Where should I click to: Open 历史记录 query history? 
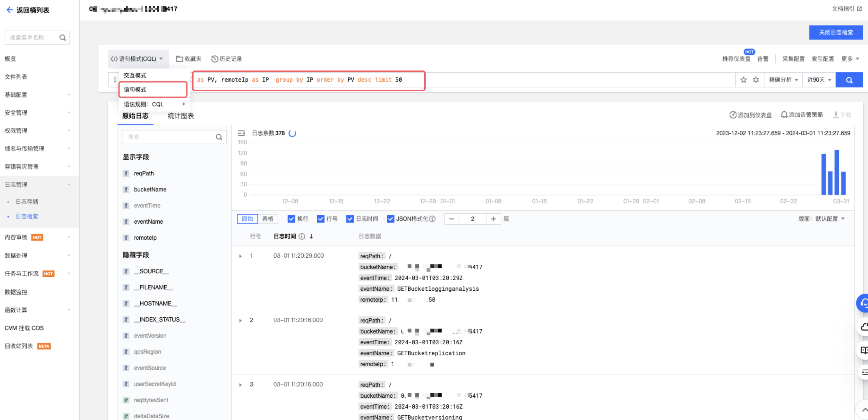click(227, 59)
